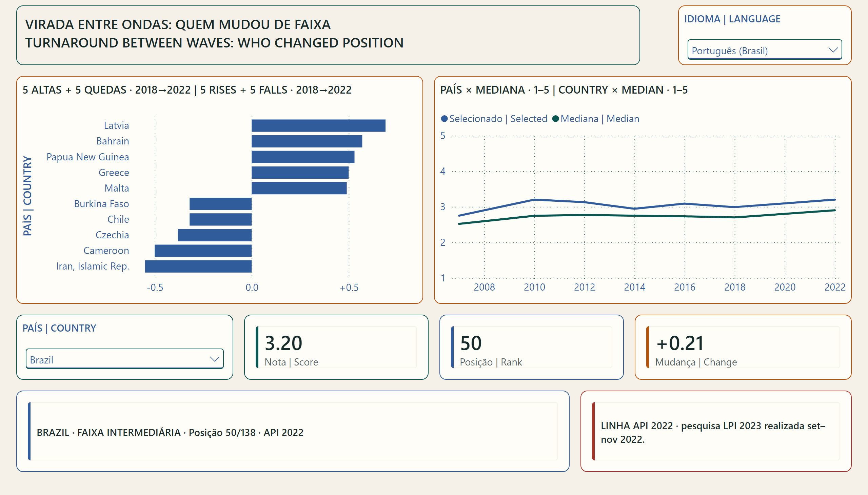868x495 pixels.
Task: Expand the País country dropdown chevron
Action: click(214, 359)
